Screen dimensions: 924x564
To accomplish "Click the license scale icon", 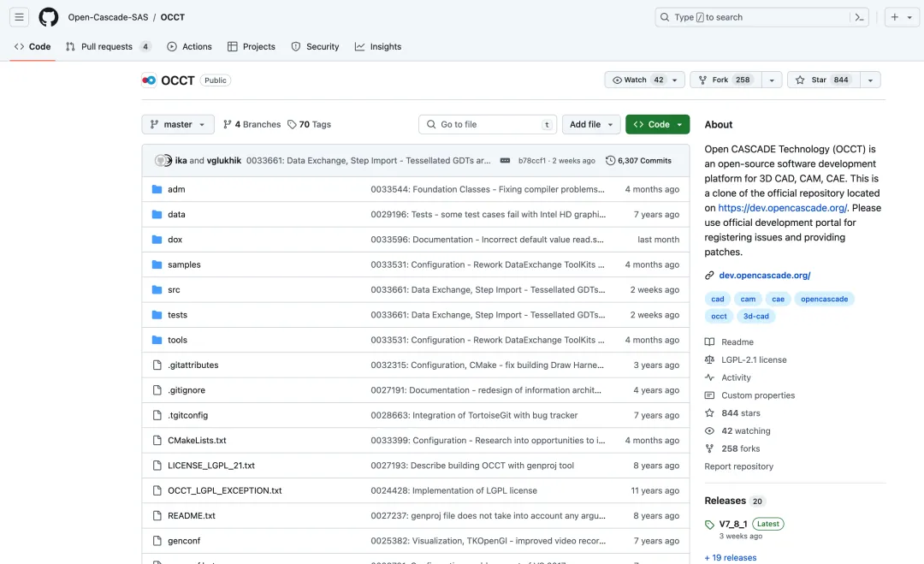I will click(x=709, y=359).
